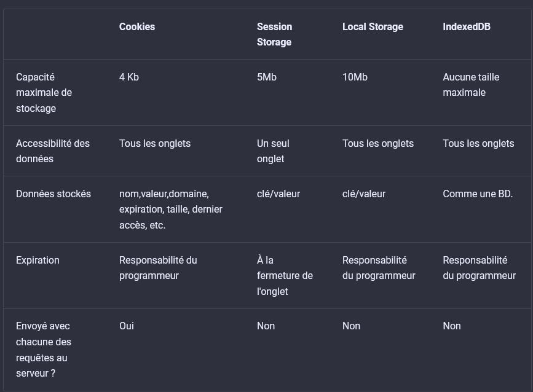Click the '5Mb' cell
Screen dimensions: 533x392
pyautogui.click(x=267, y=77)
